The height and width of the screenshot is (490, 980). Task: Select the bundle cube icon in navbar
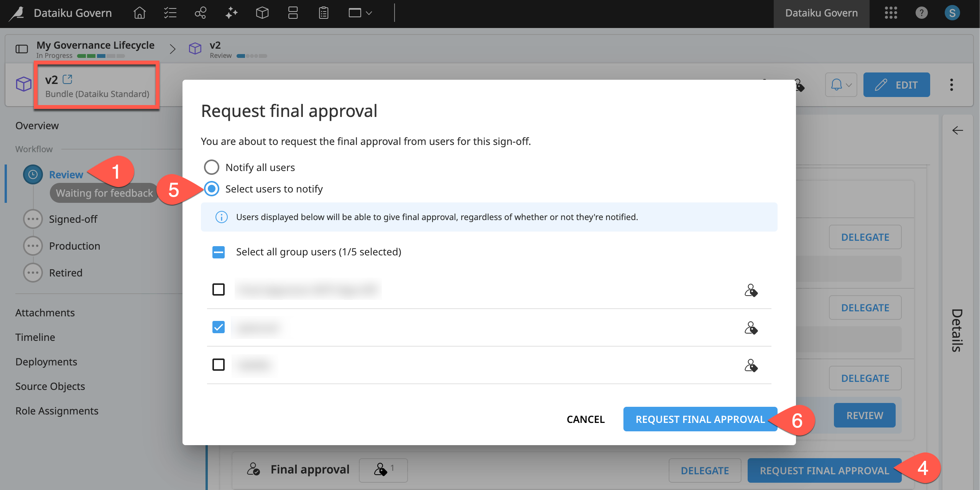pos(262,13)
